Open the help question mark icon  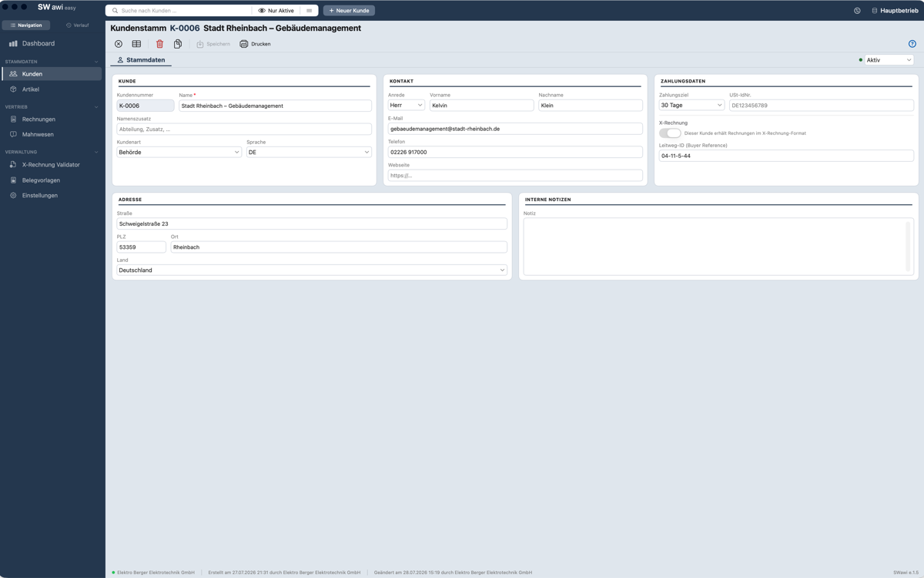[912, 44]
